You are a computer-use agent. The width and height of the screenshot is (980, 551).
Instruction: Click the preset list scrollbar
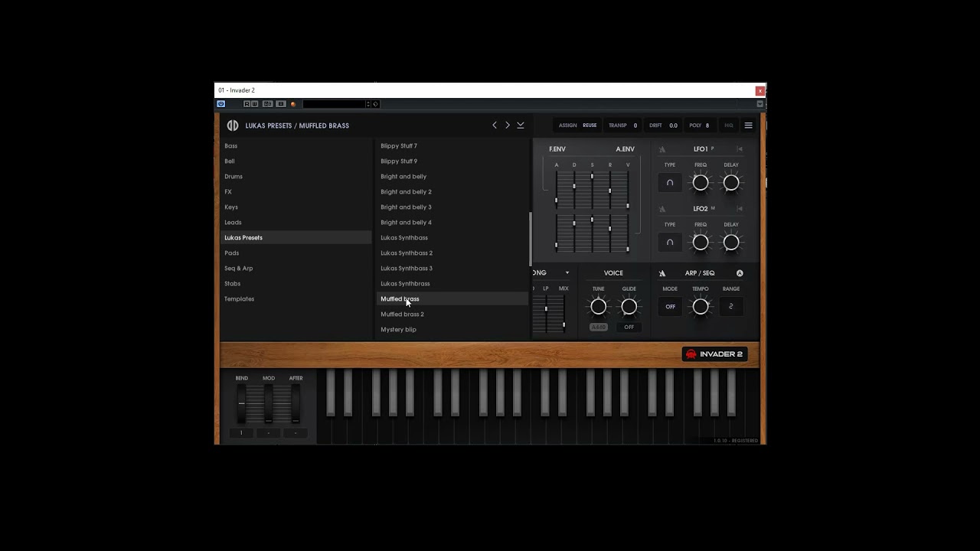point(530,240)
